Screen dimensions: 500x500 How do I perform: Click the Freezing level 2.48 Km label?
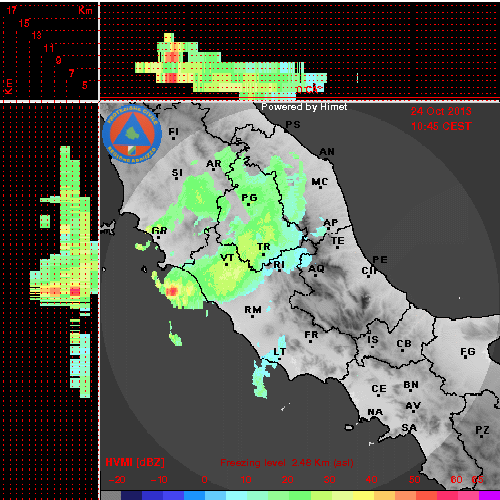pos(287,463)
